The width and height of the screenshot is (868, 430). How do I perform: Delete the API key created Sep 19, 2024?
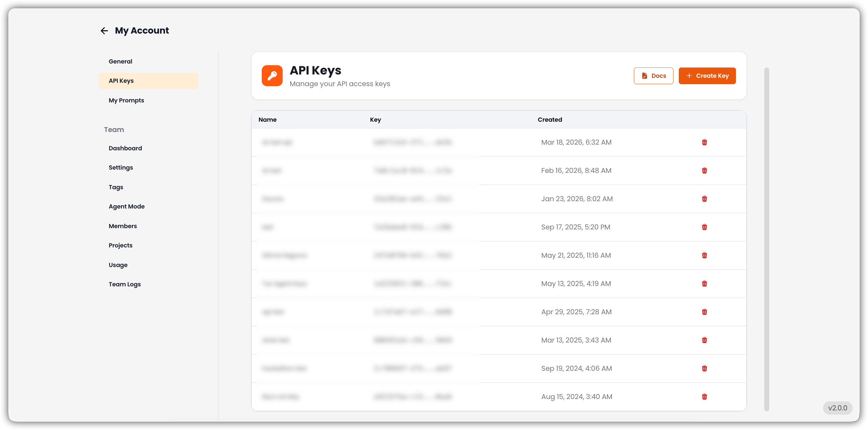pyautogui.click(x=704, y=368)
